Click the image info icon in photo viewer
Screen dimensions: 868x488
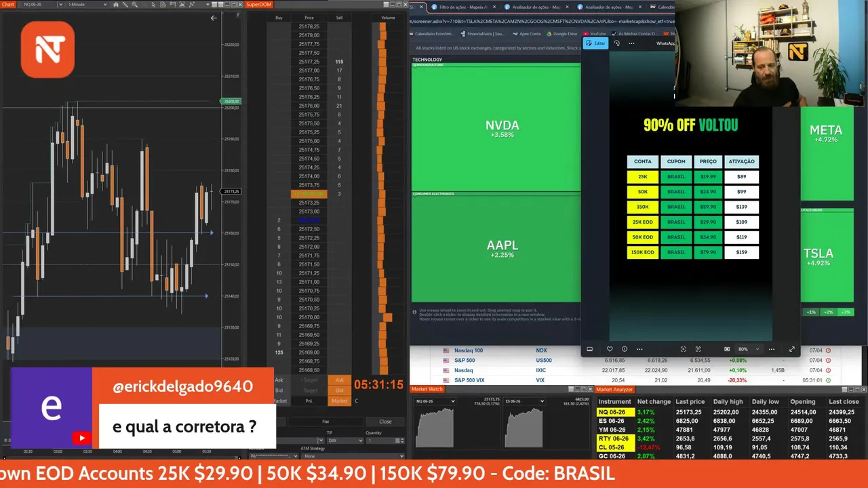tap(625, 349)
